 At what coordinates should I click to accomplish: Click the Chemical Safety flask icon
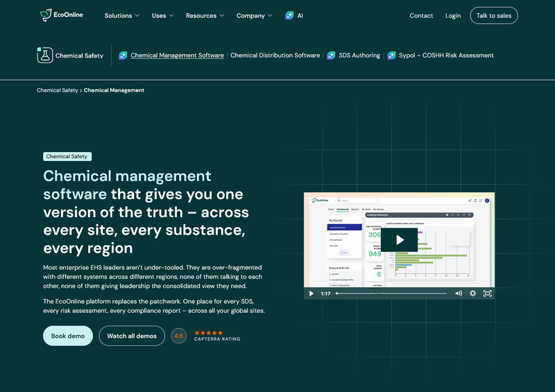(45, 56)
